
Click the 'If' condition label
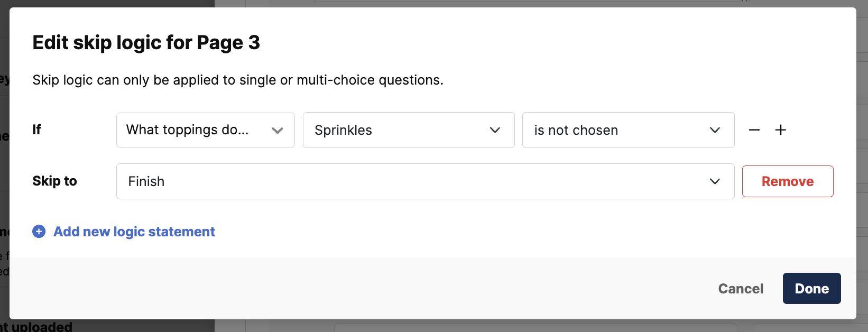37,130
